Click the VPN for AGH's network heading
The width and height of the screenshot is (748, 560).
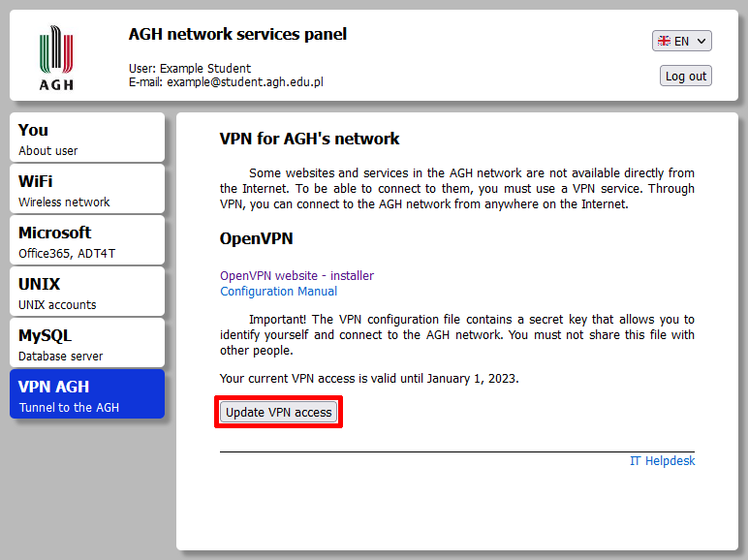[309, 139]
